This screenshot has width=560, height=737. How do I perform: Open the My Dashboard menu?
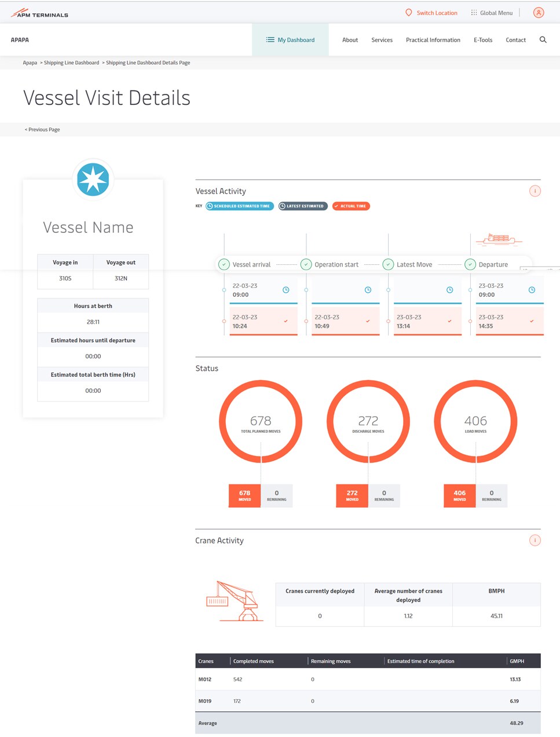(x=290, y=40)
